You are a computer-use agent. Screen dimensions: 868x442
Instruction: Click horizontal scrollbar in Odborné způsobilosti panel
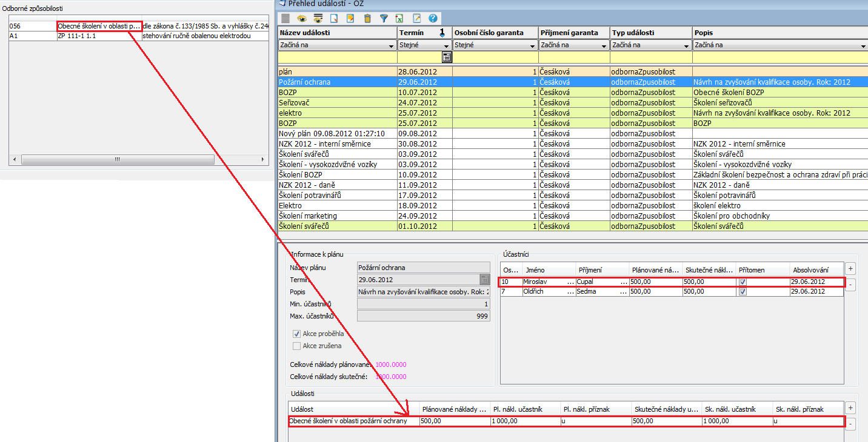click(117, 159)
